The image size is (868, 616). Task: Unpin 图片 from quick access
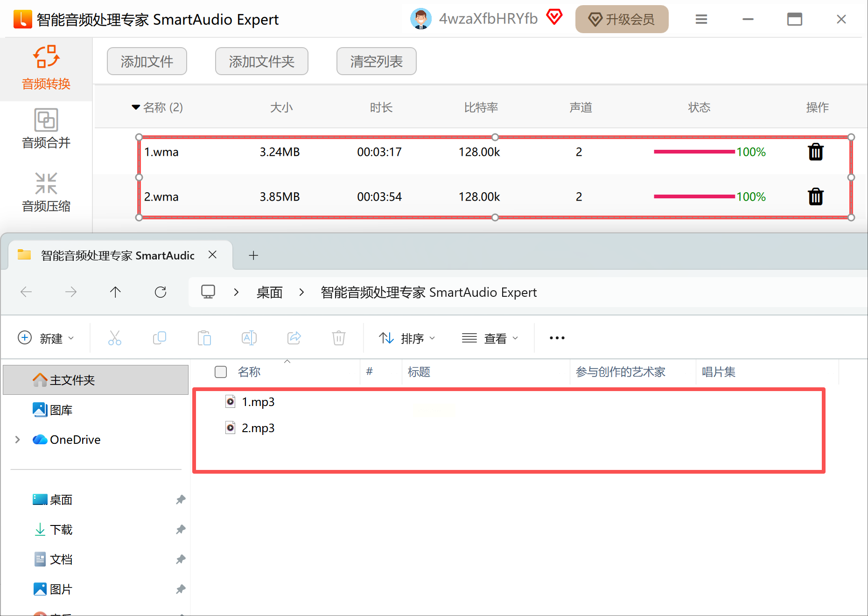click(x=181, y=589)
